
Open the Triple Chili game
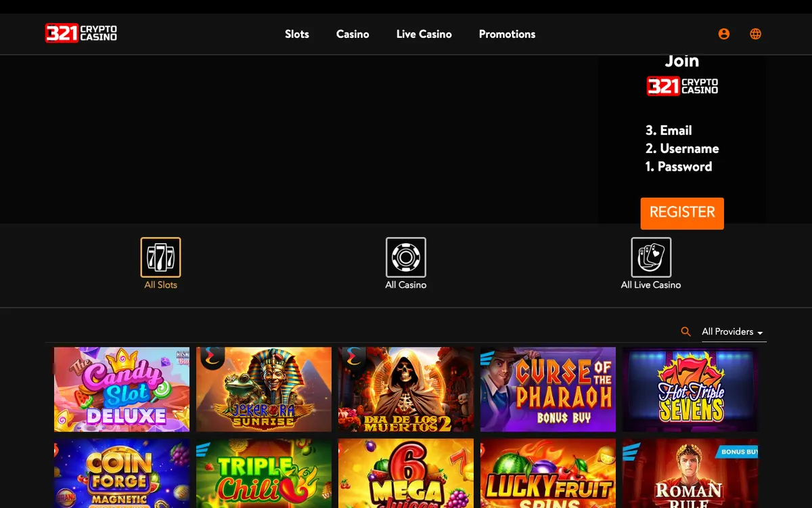click(x=264, y=473)
